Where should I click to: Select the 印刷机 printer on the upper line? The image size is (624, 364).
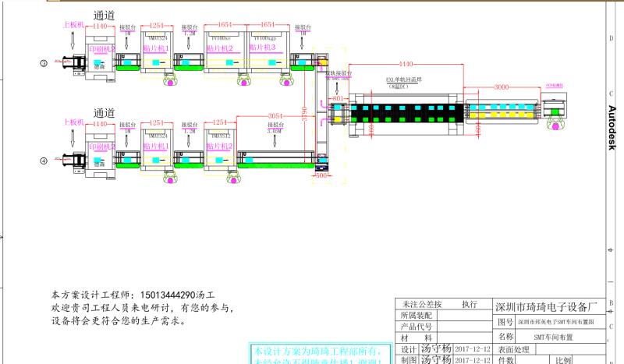[101, 48]
